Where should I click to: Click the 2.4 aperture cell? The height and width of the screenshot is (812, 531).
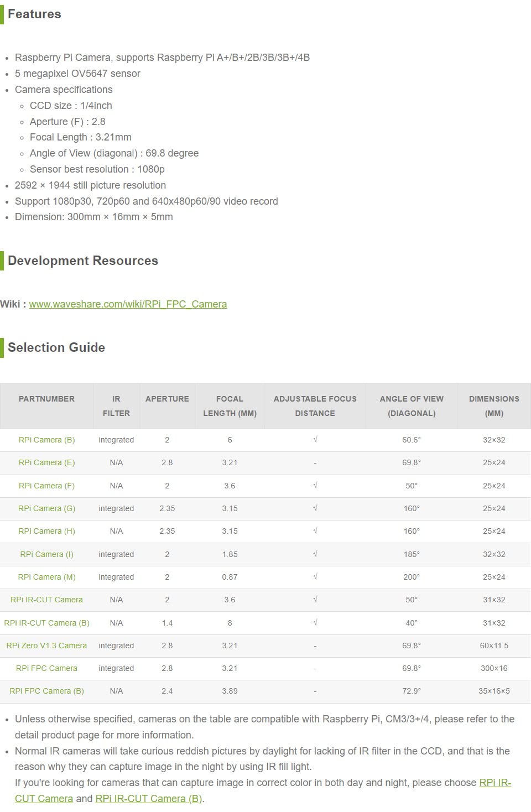(x=167, y=691)
